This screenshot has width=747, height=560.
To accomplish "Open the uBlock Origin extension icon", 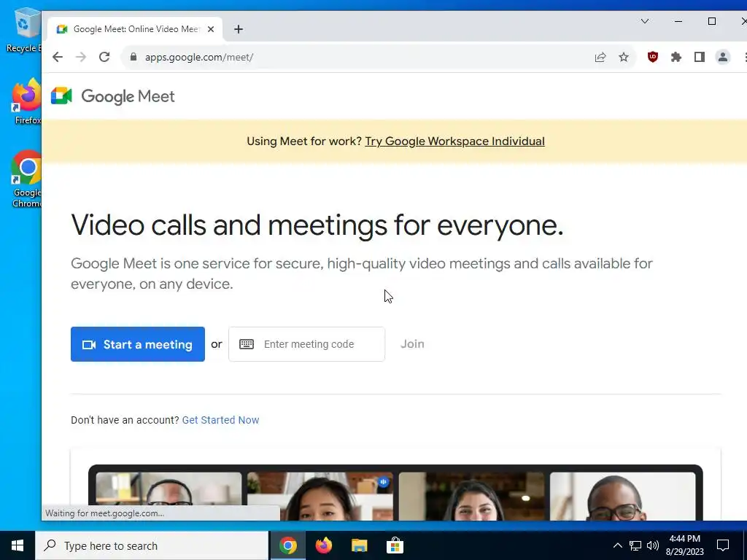I will click(x=653, y=57).
